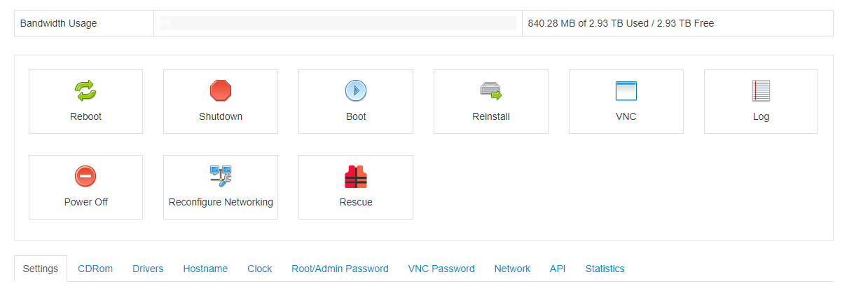Click the green Reboot arrows icon
The image size is (868, 284).
[x=85, y=90]
